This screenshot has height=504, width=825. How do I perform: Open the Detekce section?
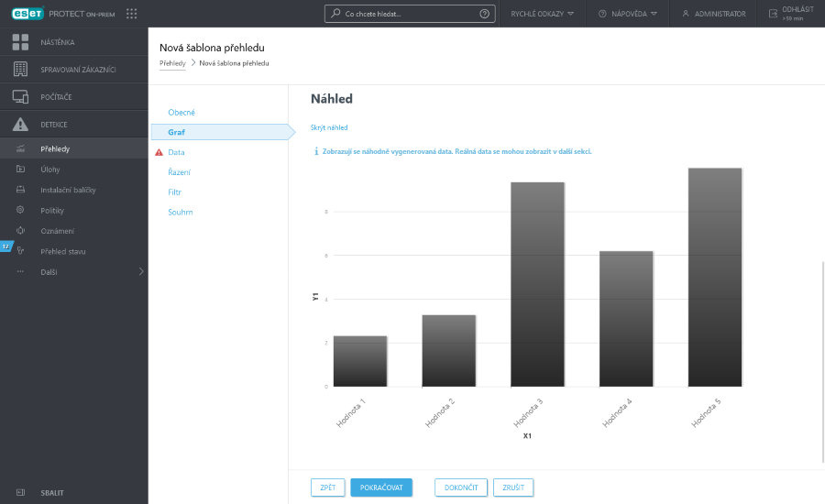click(73, 124)
